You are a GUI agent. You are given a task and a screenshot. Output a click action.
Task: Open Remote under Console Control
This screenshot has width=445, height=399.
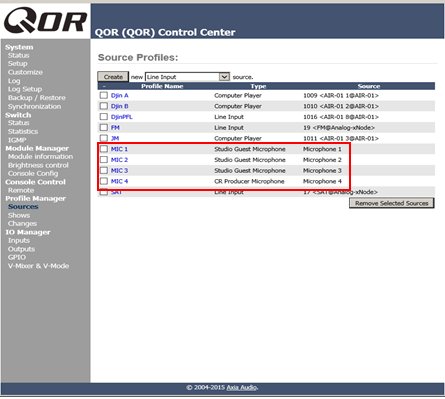coord(21,190)
